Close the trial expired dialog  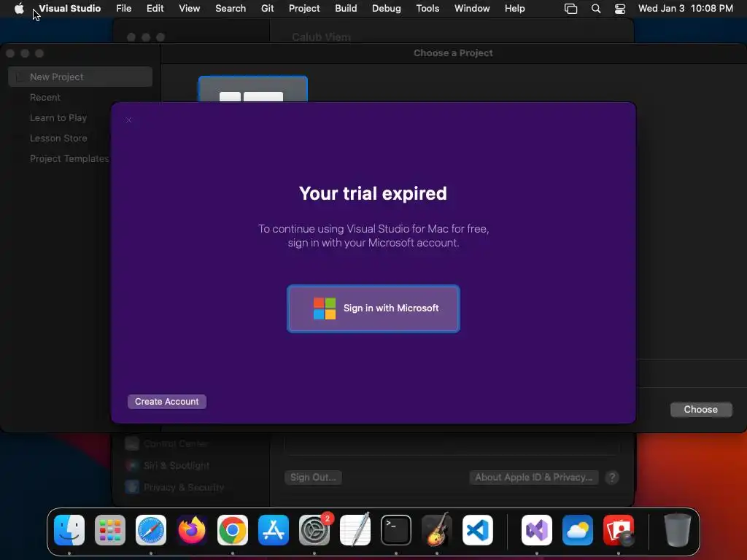[x=128, y=120]
